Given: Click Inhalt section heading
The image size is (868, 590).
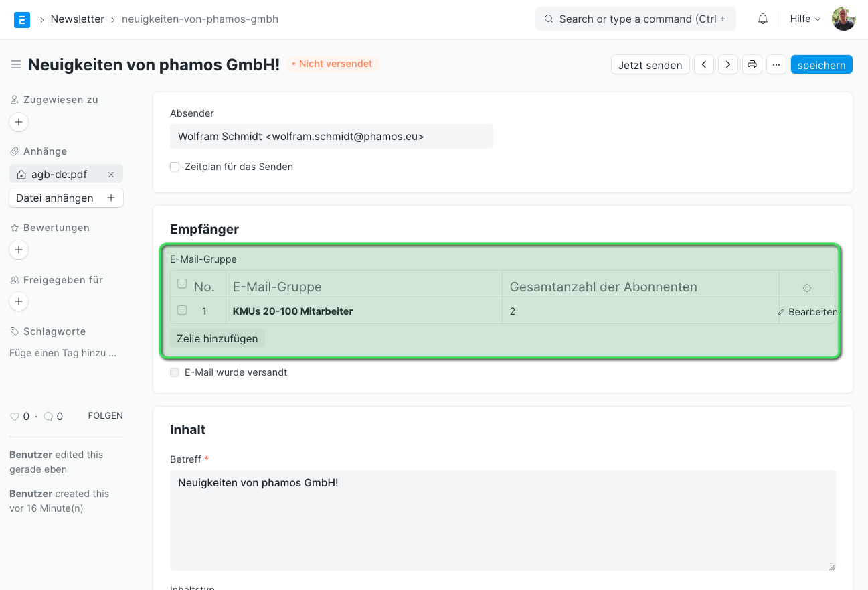Looking at the screenshot, I should click(x=187, y=429).
